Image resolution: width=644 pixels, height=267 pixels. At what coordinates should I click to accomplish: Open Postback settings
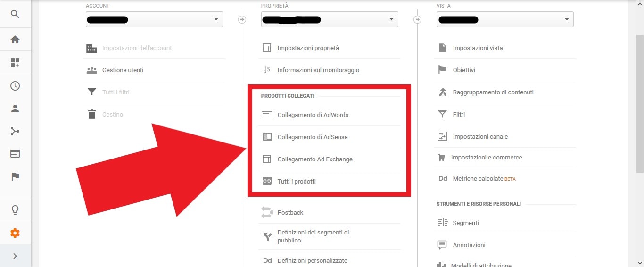coord(290,212)
